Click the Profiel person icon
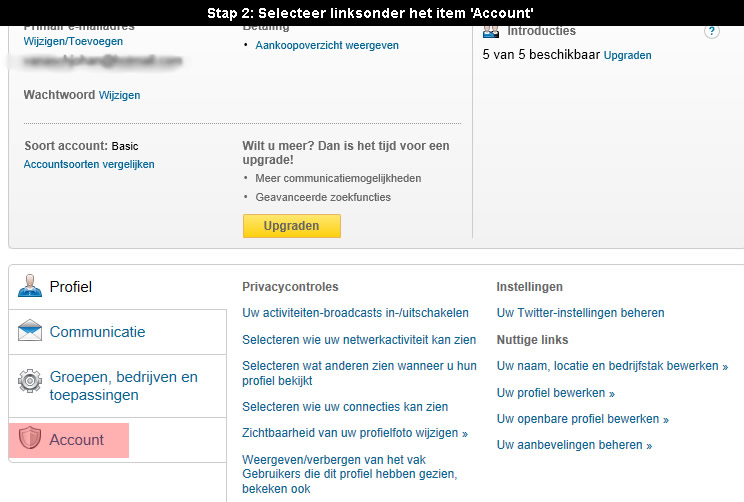Viewport: 744px width, 502px height. (29, 286)
